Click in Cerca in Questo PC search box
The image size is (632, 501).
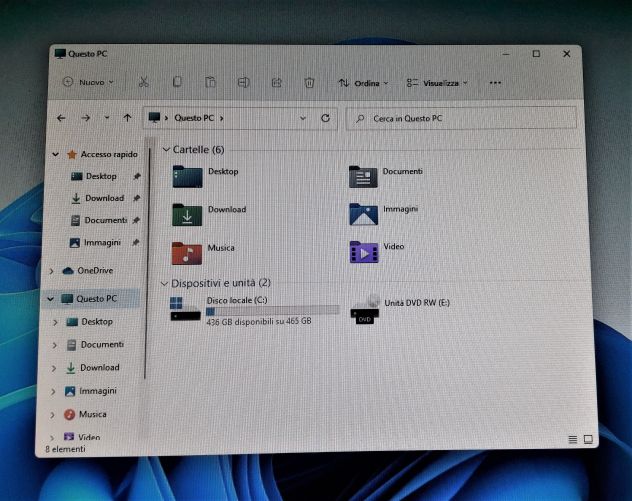(x=461, y=118)
